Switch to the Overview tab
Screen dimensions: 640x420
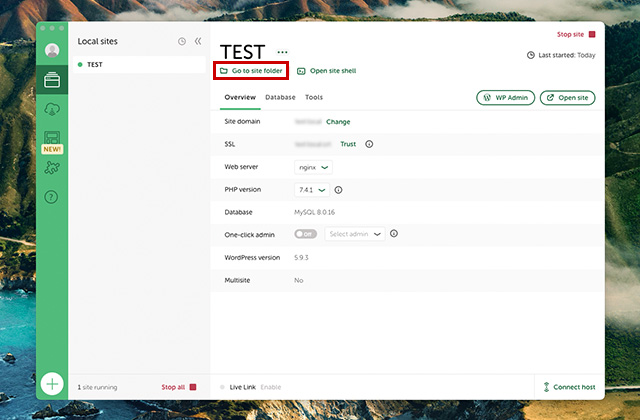tap(240, 97)
